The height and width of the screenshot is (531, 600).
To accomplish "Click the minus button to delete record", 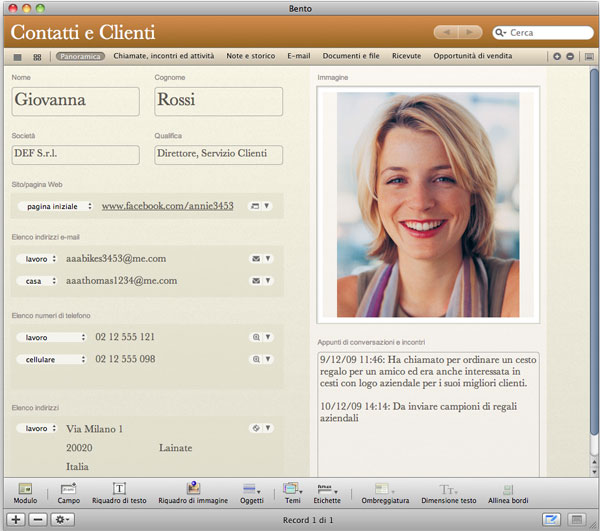I will pos(37,520).
